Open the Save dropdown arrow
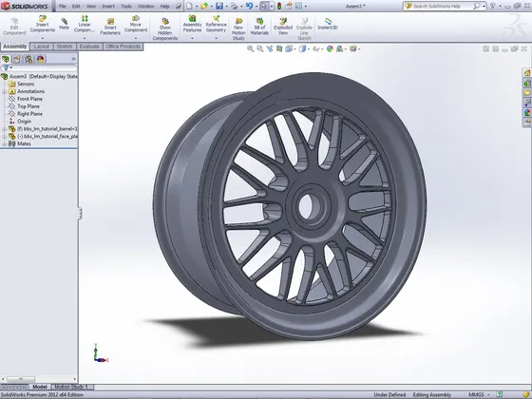This screenshot has width=532, height=399. 226,6
